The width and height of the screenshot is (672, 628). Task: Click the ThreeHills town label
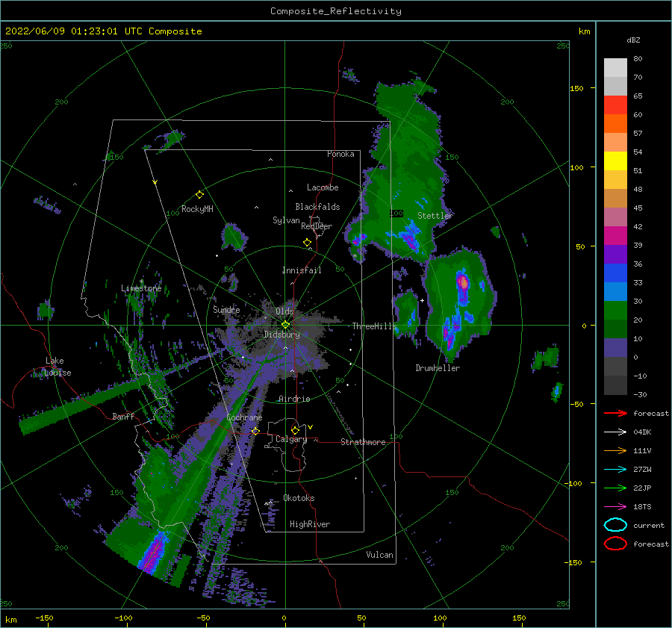(375, 326)
